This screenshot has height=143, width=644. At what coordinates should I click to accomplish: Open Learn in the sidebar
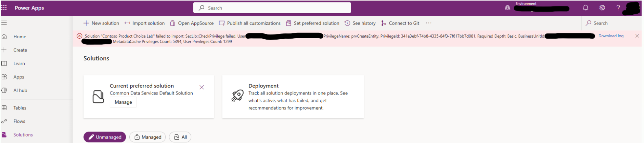coord(19,63)
